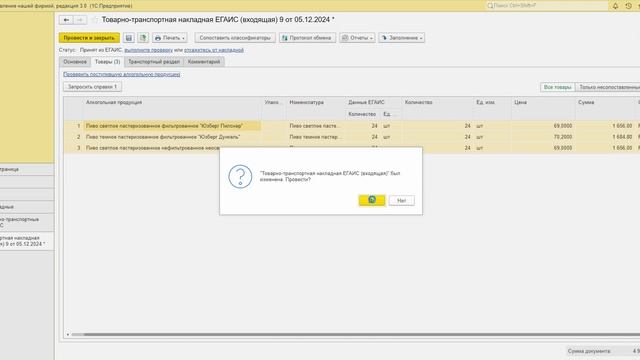Follow the 'откажитесь от накладной' link
Screen dimensions: 640x360
tap(214, 50)
